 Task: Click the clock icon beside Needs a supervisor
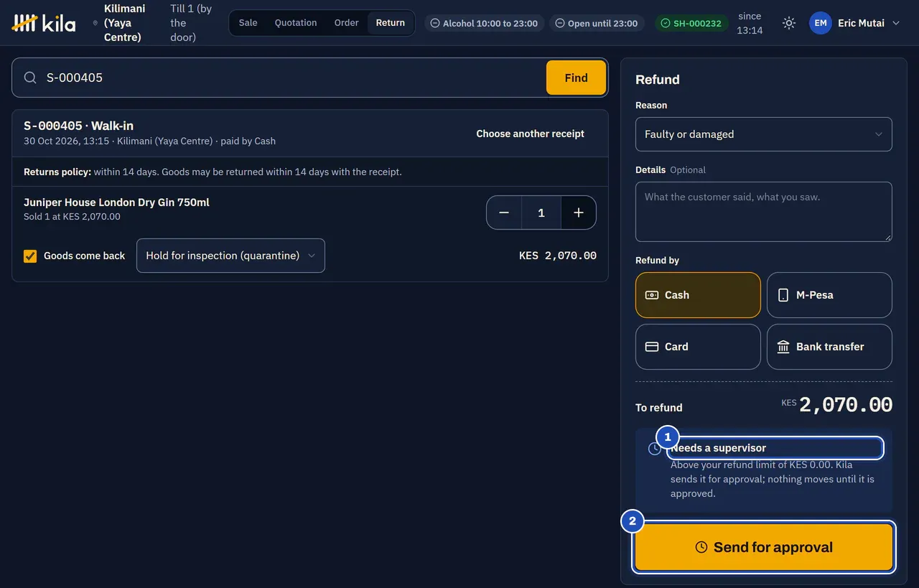point(654,449)
